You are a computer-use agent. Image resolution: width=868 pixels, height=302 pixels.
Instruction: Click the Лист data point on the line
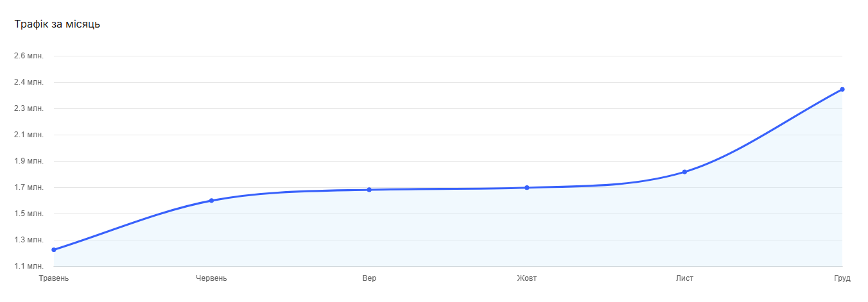pyautogui.click(x=684, y=172)
